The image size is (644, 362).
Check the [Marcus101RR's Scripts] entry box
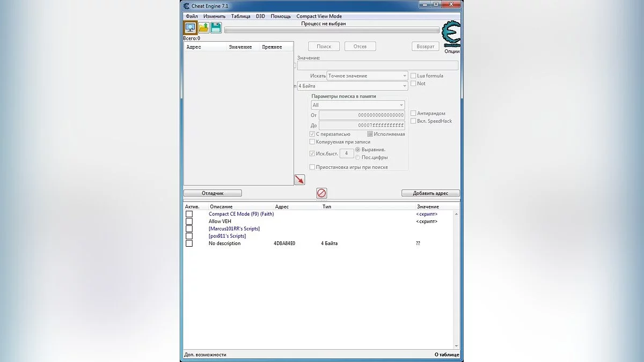click(x=189, y=228)
